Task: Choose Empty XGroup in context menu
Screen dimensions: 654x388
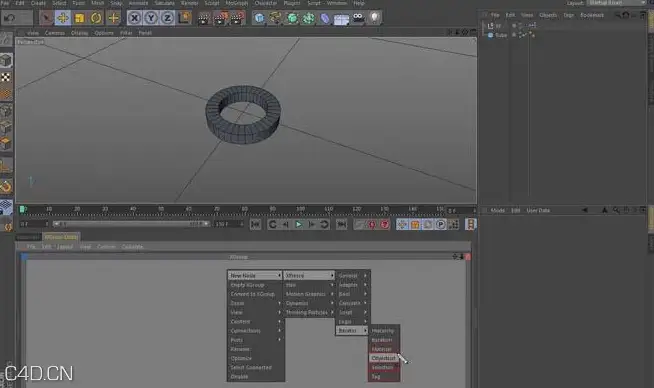Action: pyautogui.click(x=255, y=285)
